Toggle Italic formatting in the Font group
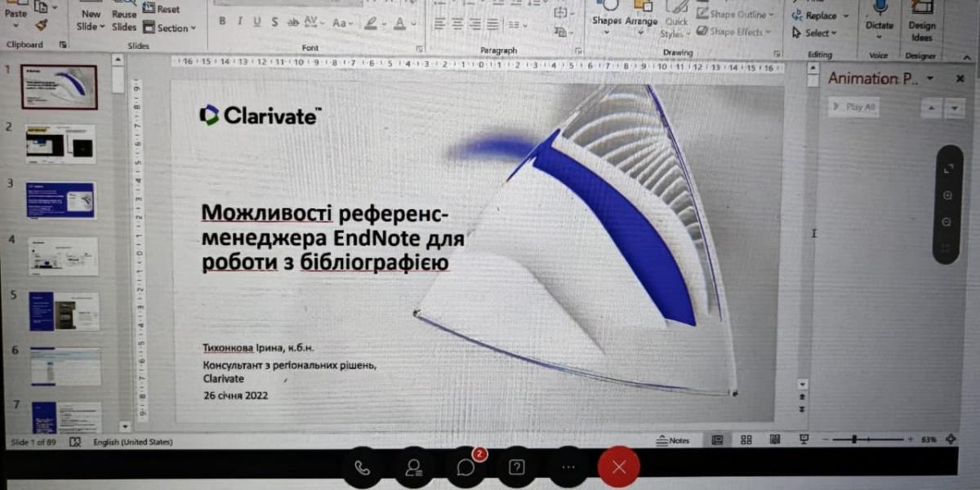The width and height of the screenshot is (980, 490). (240, 22)
